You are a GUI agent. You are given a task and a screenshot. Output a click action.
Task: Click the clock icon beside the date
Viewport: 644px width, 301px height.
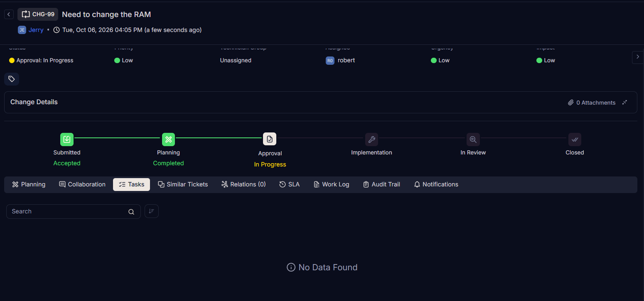57,30
